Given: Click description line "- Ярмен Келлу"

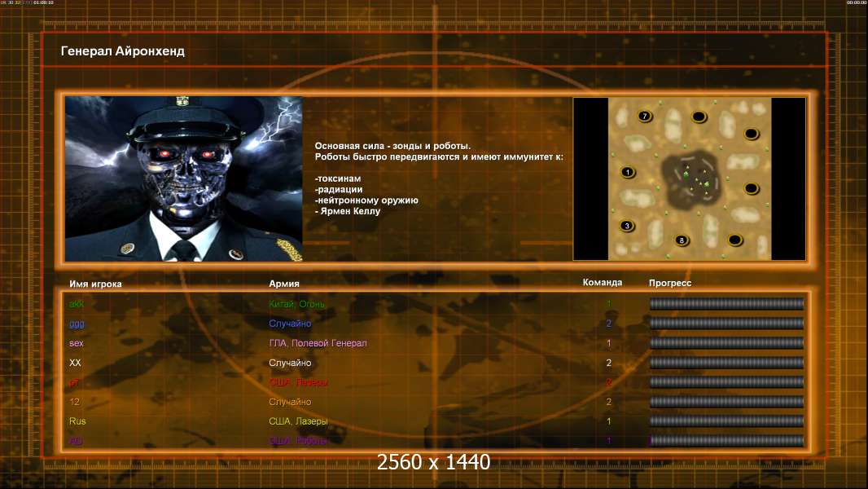Looking at the screenshot, I should point(348,211).
